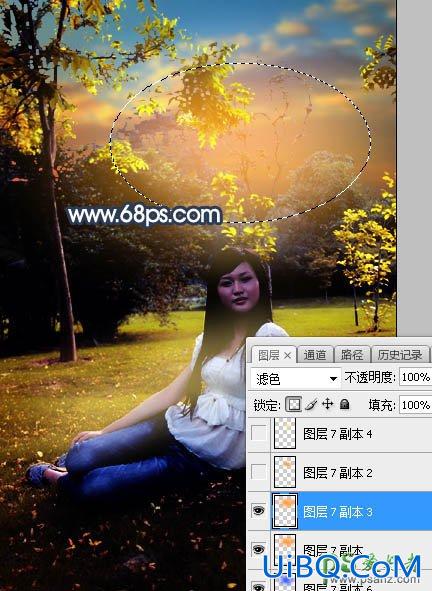The height and width of the screenshot is (591, 432).
Task: Show hidden layer 图层 7 副本 4
Action: click(x=259, y=433)
